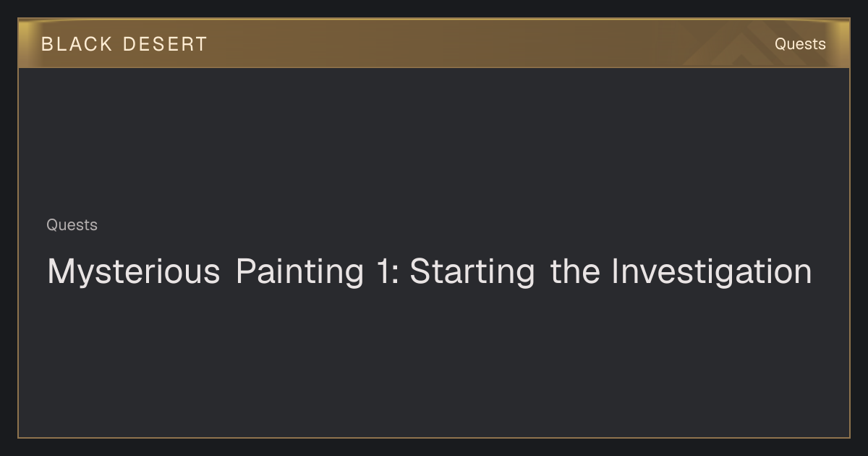Click the numeral '1:' in the quest title
This screenshot has width=868, height=456.
click(x=388, y=272)
